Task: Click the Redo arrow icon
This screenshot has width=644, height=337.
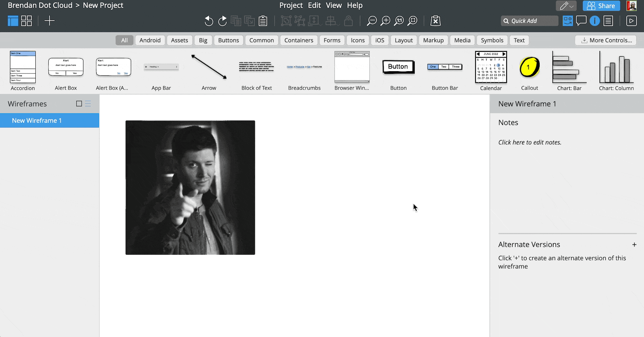Action: [x=222, y=21]
